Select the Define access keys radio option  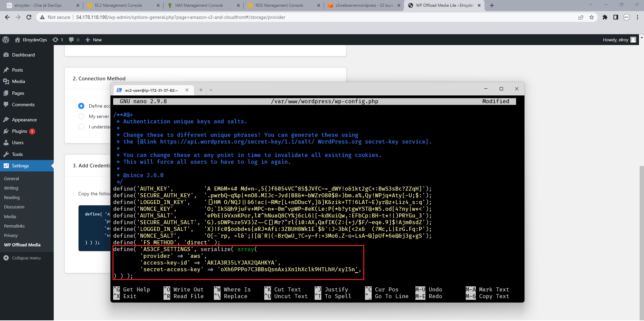tap(81, 106)
